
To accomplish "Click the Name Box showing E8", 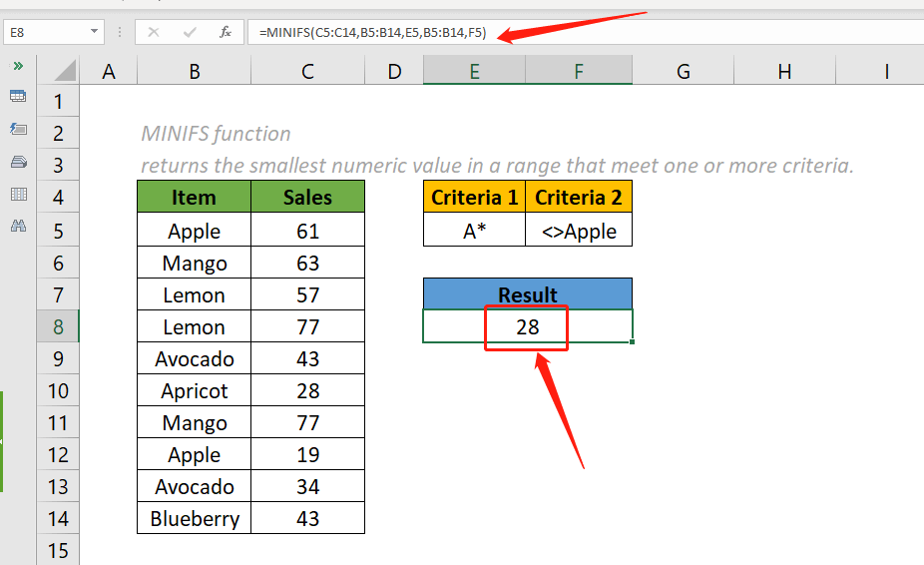I will (45, 32).
